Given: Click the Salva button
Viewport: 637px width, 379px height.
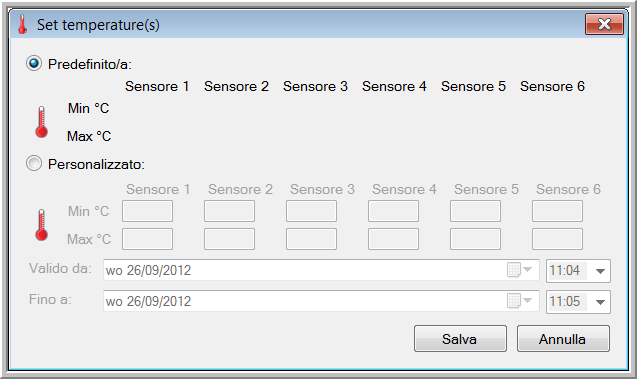Looking at the screenshot, I should tap(460, 338).
